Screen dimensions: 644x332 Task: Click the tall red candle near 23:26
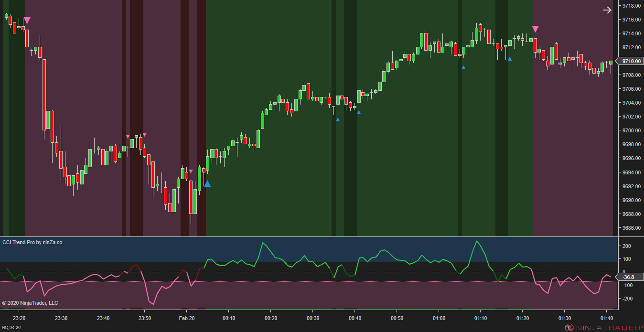coord(44,95)
